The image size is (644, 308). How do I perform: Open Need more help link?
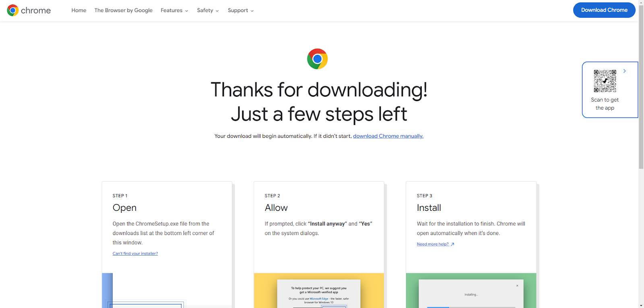click(x=433, y=244)
